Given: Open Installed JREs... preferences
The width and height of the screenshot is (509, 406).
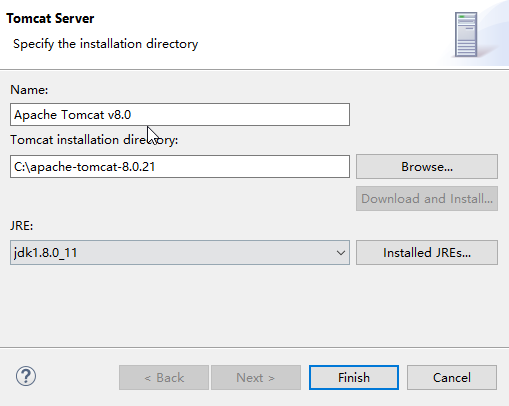Looking at the screenshot, I should coord(427,253).
